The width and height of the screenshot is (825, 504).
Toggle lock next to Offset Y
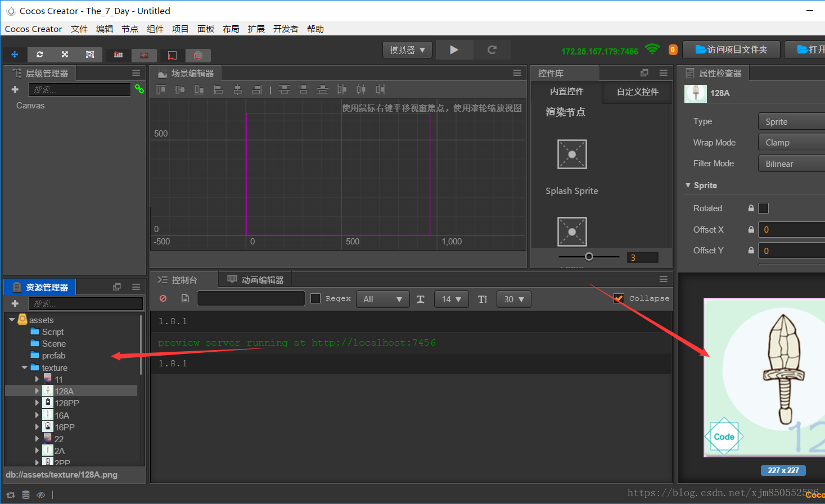tap(751, 251)
